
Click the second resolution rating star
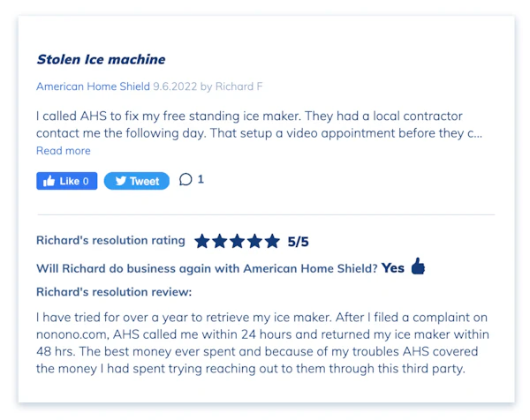[220, 241]
